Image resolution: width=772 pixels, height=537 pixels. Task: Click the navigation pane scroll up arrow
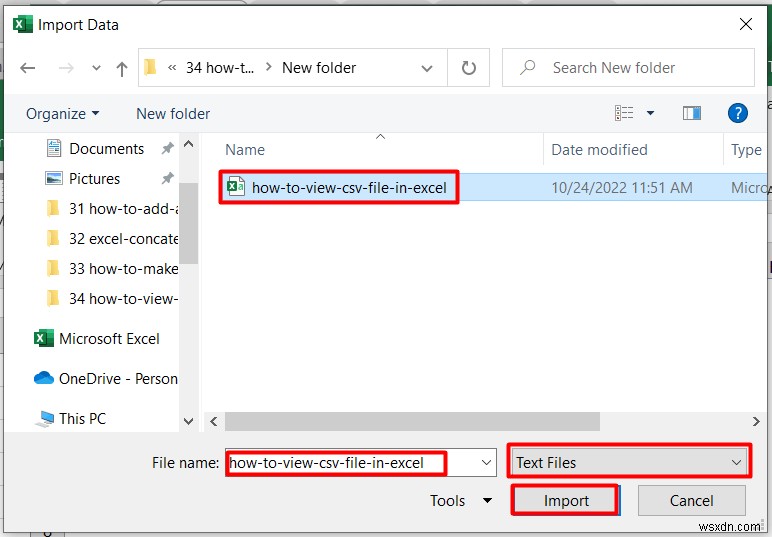189,144
